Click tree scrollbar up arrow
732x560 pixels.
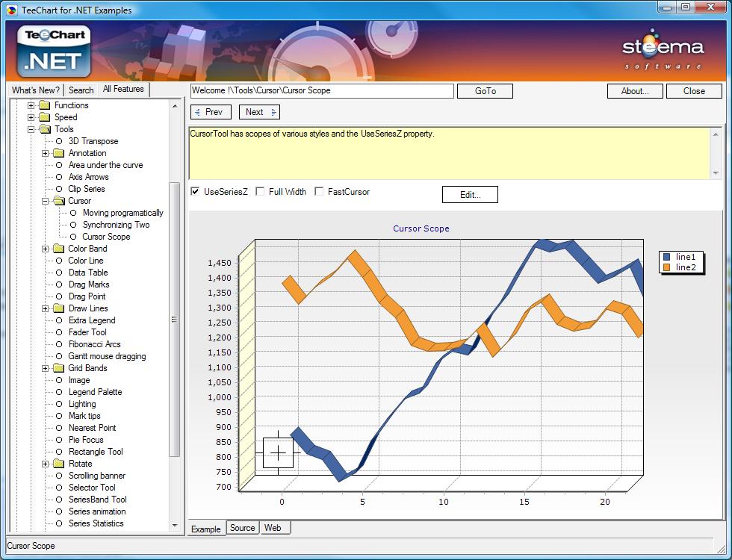point(175,106)
